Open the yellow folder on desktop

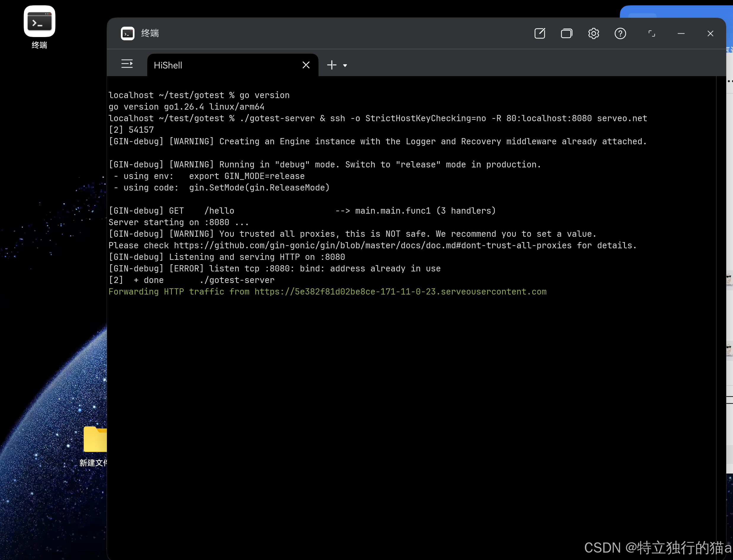click(x=95, y=439)
